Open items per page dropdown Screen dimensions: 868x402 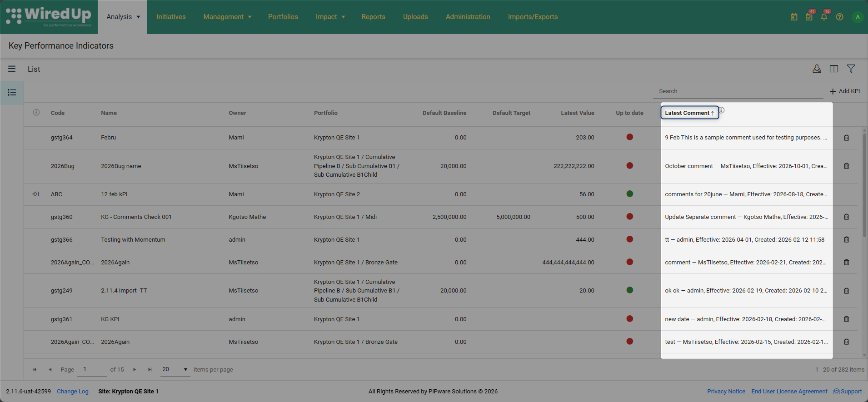click(x=175, y=369)
